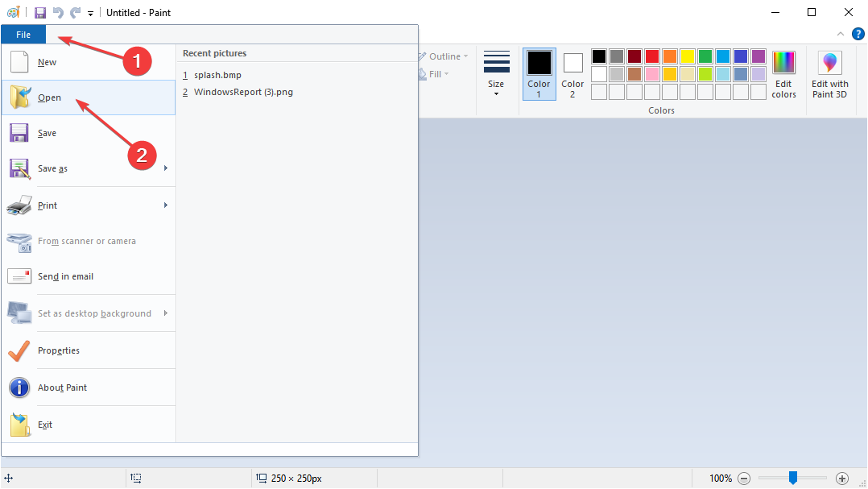The height and width of the screenshot is (489, 868).
Task: Click the blank page New icon
Action: tap(19, 61)
